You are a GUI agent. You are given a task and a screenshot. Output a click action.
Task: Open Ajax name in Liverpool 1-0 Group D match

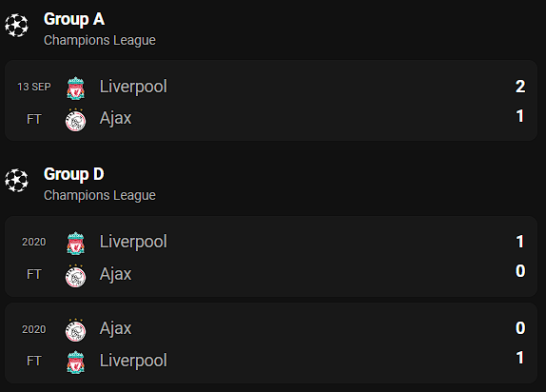pos(116,274)
